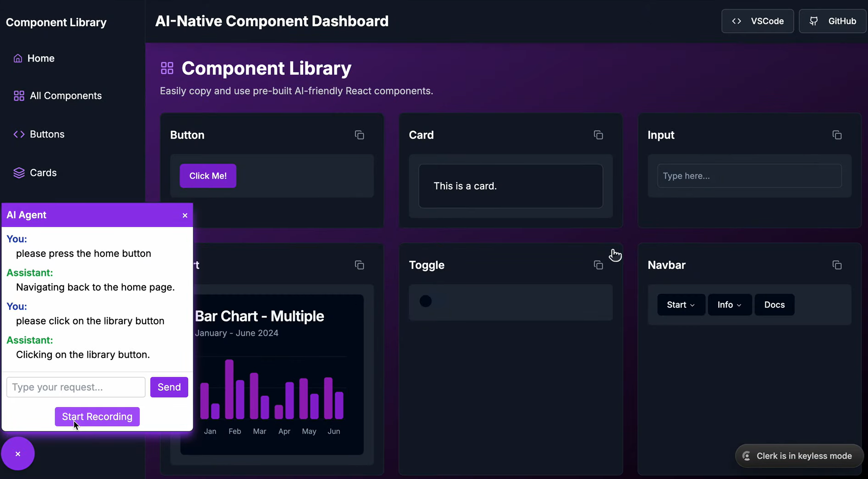Click the Clerk logo icon in the badge

click(x=747, y=456)
